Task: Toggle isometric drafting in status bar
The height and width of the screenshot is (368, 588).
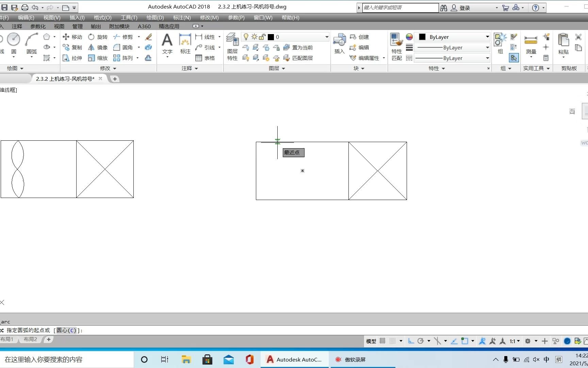Action: pos(438,341)
